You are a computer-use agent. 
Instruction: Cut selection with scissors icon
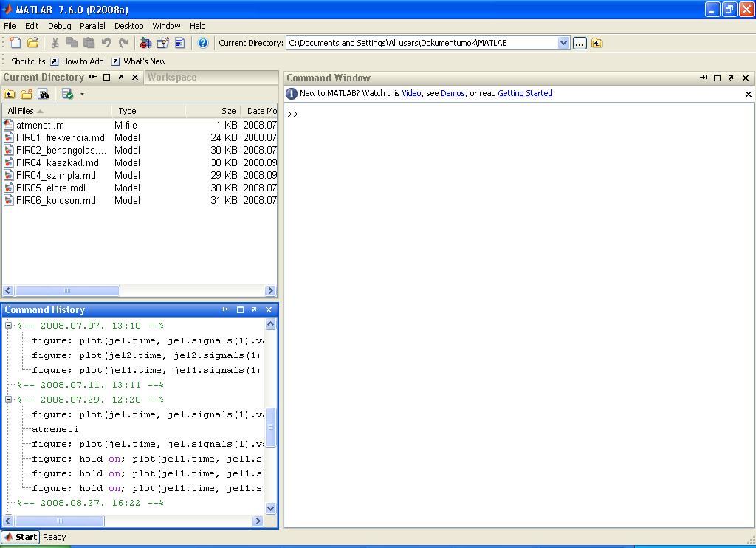[x=55, y=43]
